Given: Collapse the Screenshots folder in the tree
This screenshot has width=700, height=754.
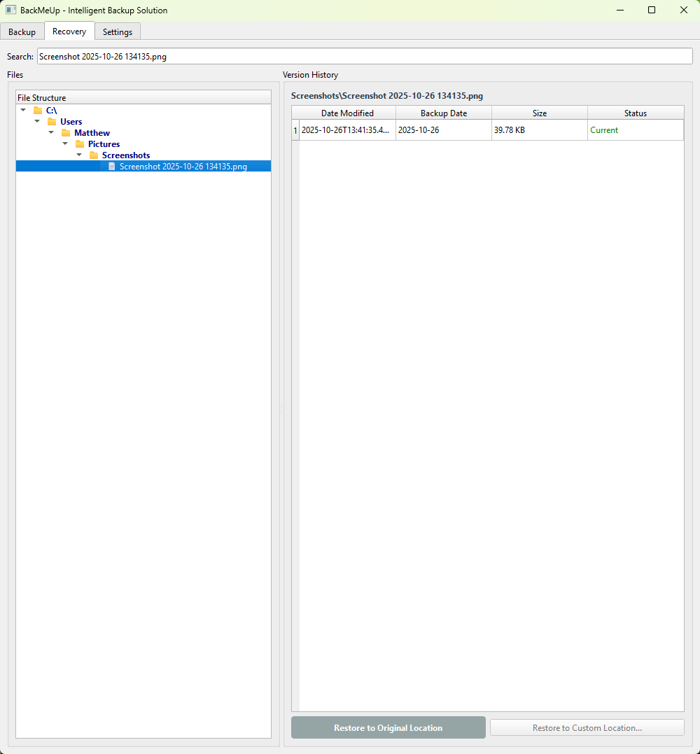Looking at the screenshot, I should (x=79, y=155).
